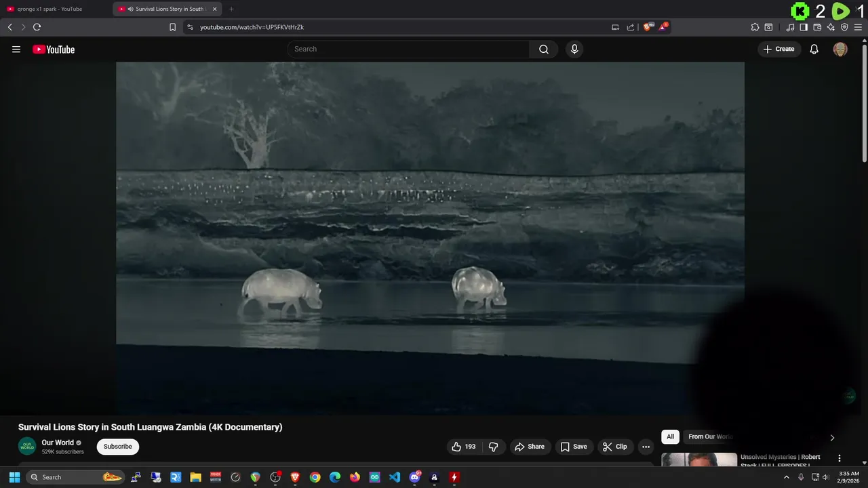Start voice search with microphone icon

point(574,49)
